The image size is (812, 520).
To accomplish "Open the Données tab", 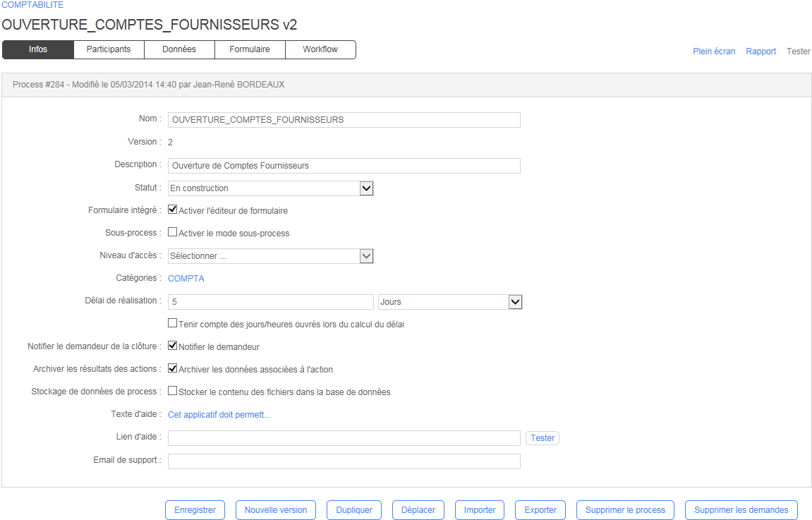I will [x=179, y=49].
